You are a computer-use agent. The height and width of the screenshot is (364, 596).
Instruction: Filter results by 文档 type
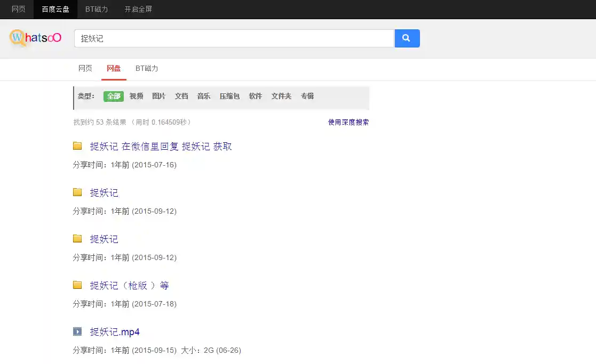(x=181, y=96)
